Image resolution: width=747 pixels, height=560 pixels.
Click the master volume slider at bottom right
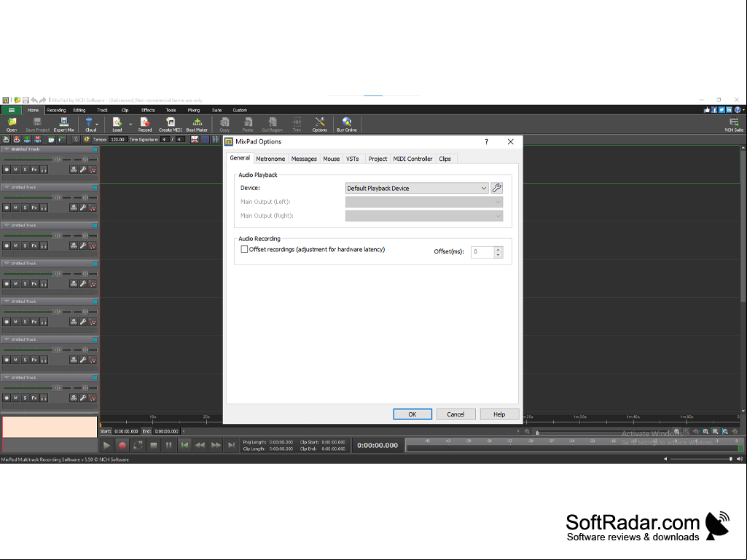(x=701, y=459)
